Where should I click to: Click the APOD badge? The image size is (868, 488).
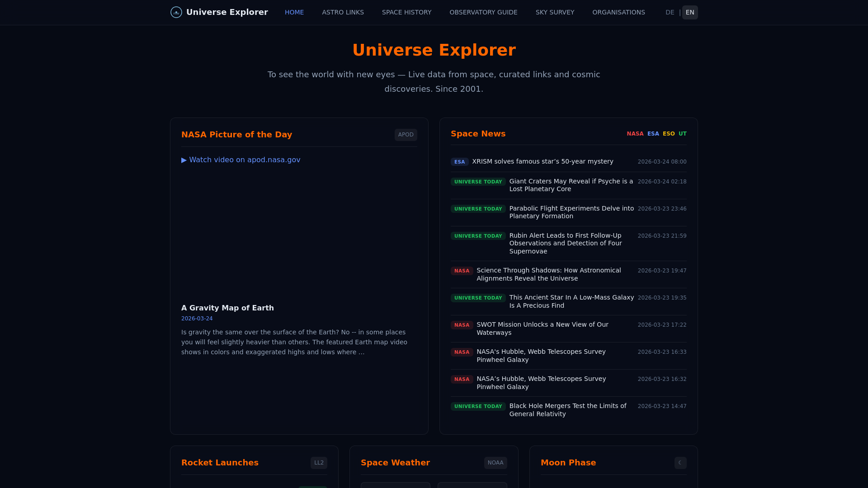(406, 135)
